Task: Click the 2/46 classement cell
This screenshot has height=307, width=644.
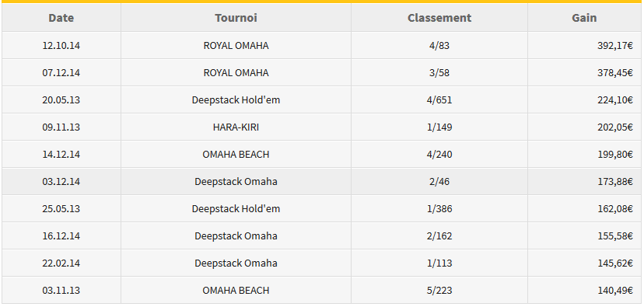Action: click(x=439, y=181)
